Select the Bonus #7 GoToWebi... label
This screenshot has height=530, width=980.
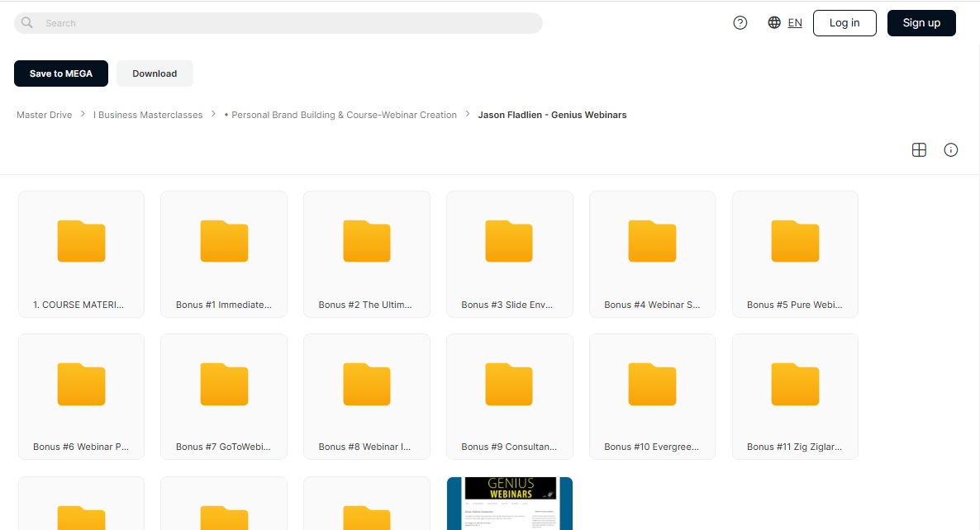tap(223, 447)
